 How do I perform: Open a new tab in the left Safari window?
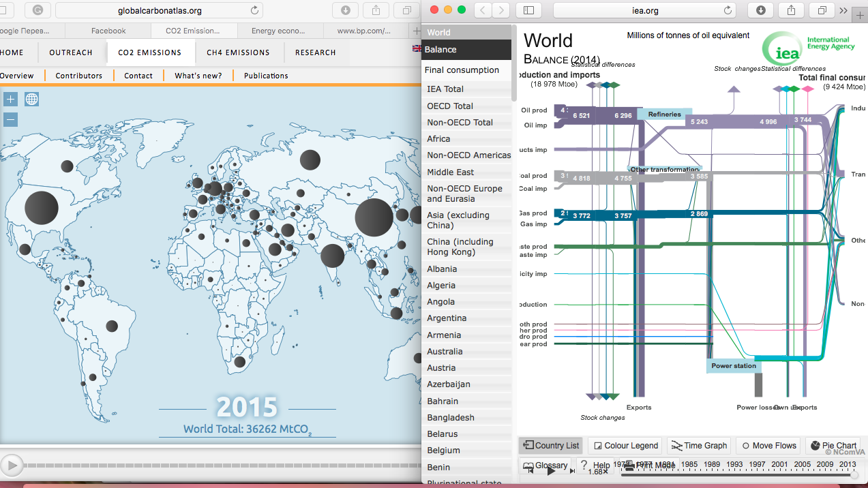point(415,31)
